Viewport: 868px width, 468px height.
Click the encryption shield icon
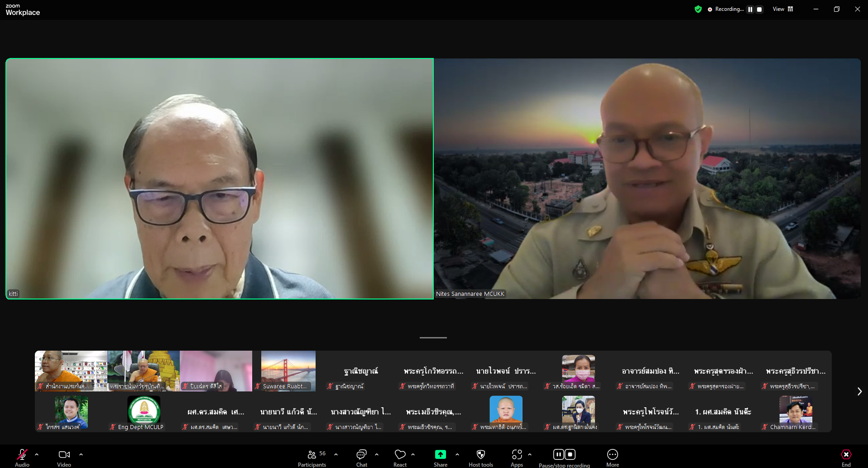[x=698, y=9]
